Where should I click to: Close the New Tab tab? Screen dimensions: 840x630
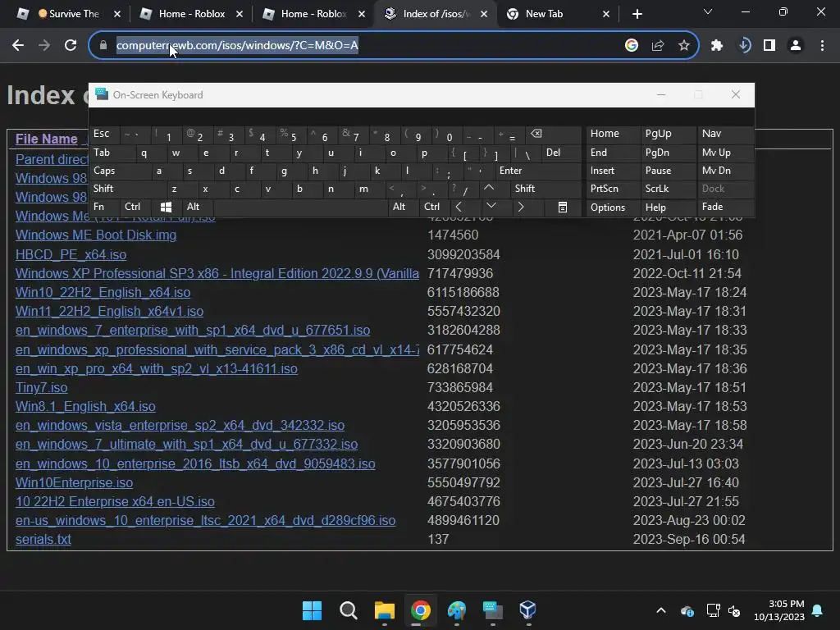606,14
